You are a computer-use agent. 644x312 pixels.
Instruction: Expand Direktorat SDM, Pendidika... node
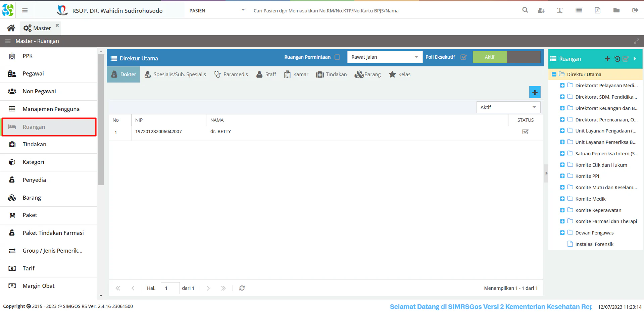coord(562,97)
